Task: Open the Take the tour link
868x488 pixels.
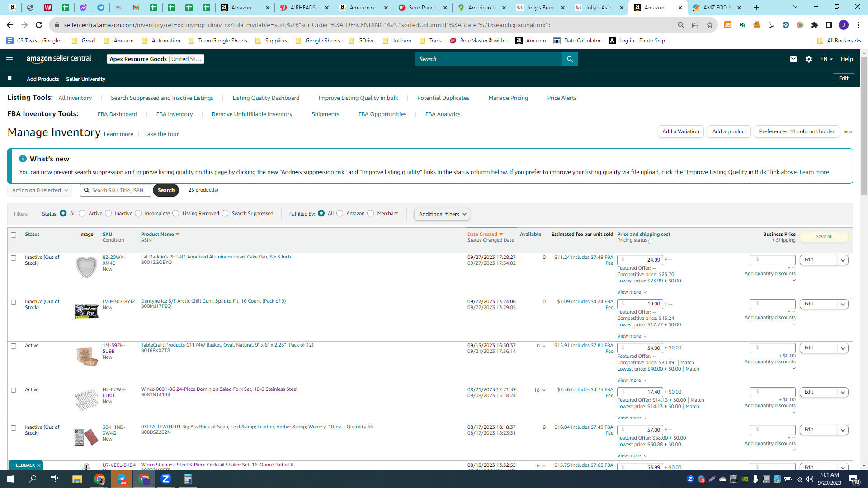Action: tap(161, 134)
